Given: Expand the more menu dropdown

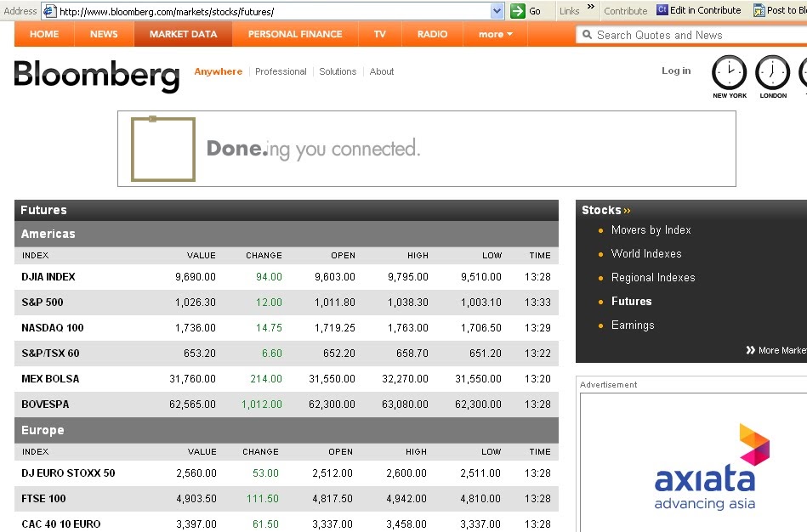Looking at the screenshot, I should point(496,35).
